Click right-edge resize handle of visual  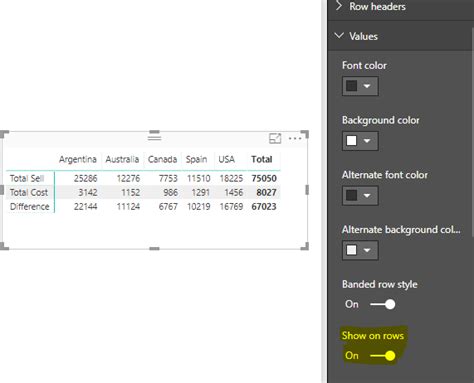(307, 190)
